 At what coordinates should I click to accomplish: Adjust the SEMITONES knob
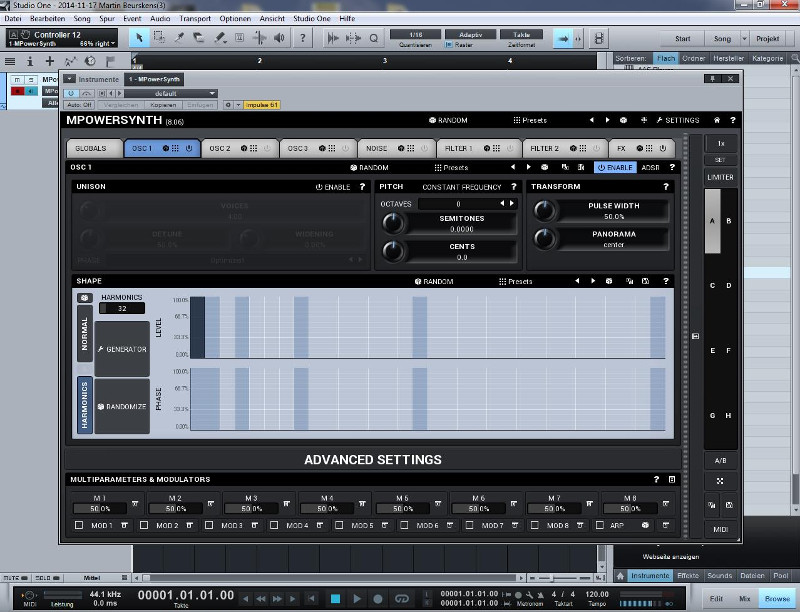pyautogui.click(x=393, y=223)
